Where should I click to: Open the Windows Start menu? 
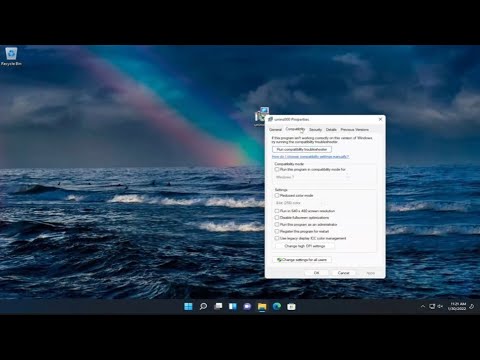188,306
